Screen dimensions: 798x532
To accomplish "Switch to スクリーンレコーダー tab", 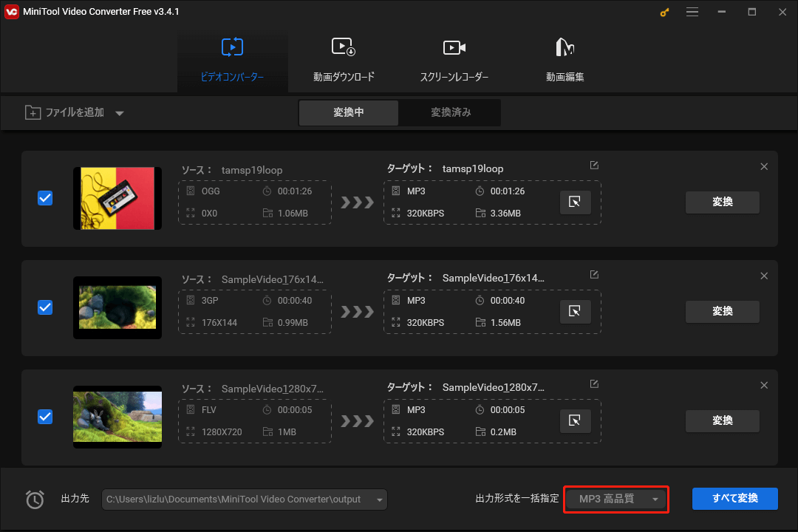I will (x=454, y=60).
